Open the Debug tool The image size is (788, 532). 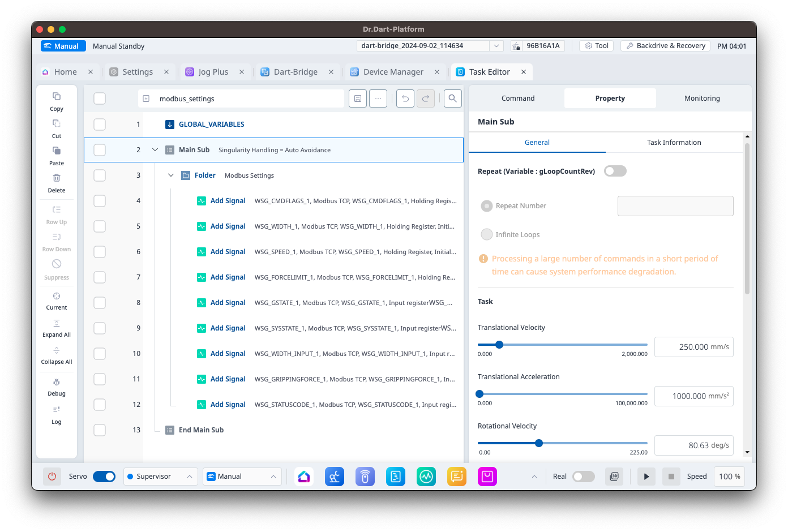point(57,383)
